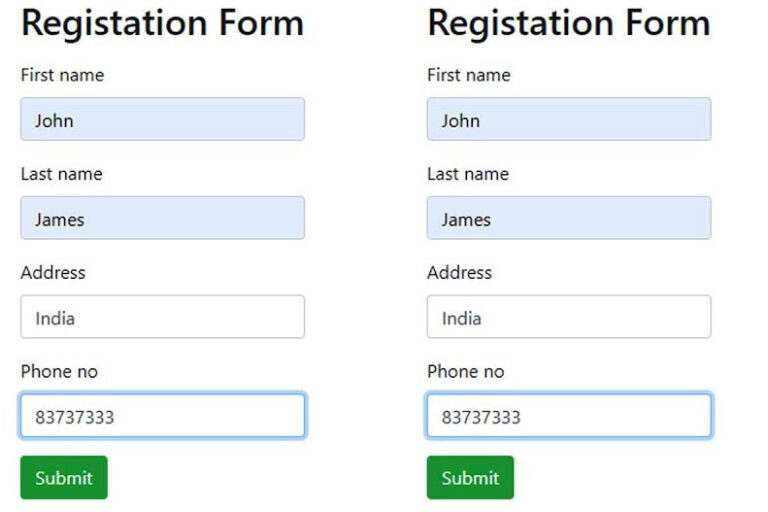The image size is (768, 512).
Task: Click the First name label in left form
Action: click(62, 75)
